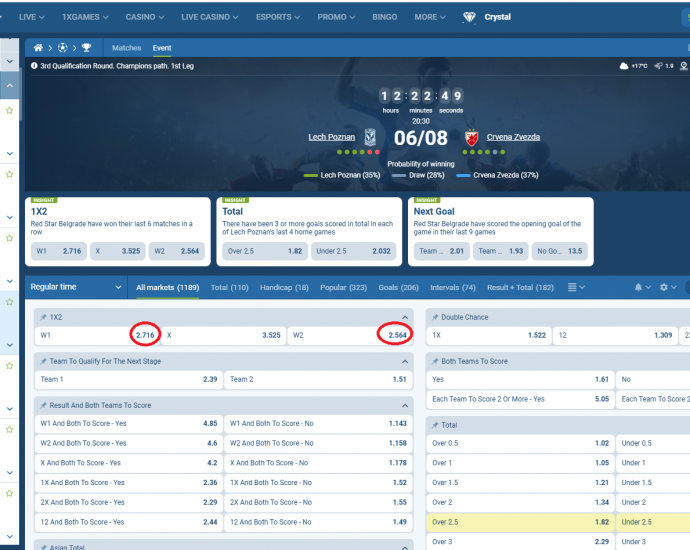Open CASINO menu dropdown
This screenshot has width=690, height=550.
point(145,17)
